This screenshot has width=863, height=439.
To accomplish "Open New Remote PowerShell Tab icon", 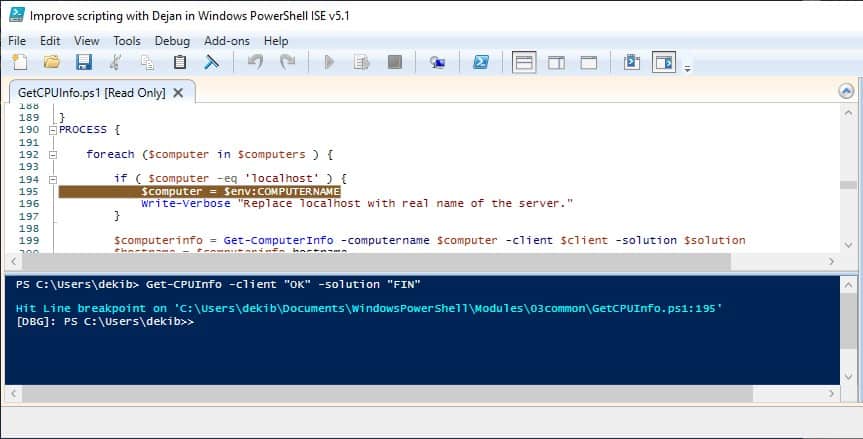I will click(x=438, y=62).
